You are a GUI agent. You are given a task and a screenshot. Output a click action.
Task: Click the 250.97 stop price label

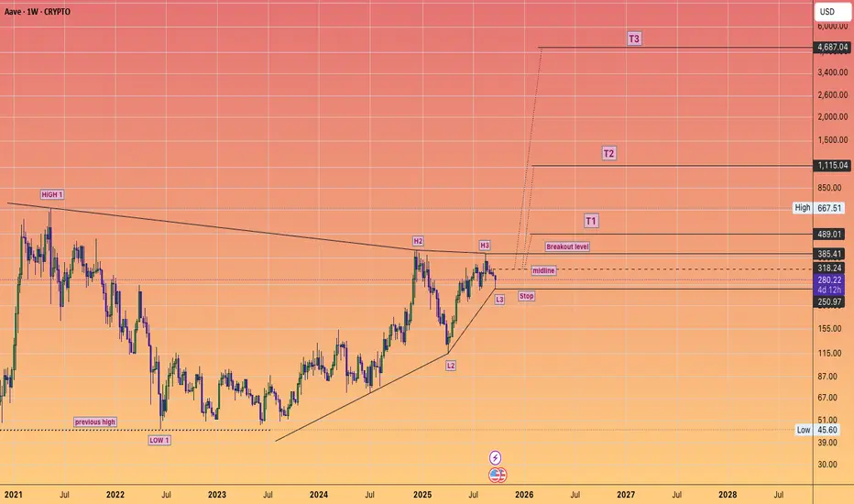[x=829, y=301]
